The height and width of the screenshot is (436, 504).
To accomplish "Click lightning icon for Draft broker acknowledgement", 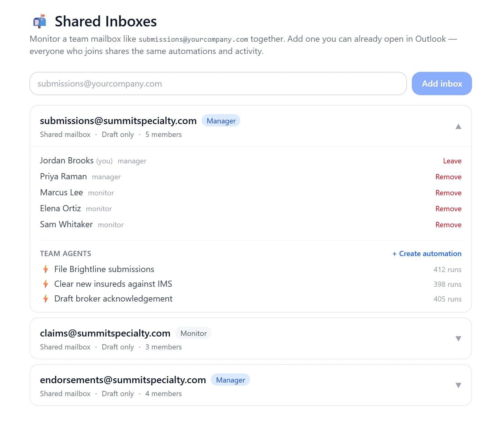I will point(46,299).
